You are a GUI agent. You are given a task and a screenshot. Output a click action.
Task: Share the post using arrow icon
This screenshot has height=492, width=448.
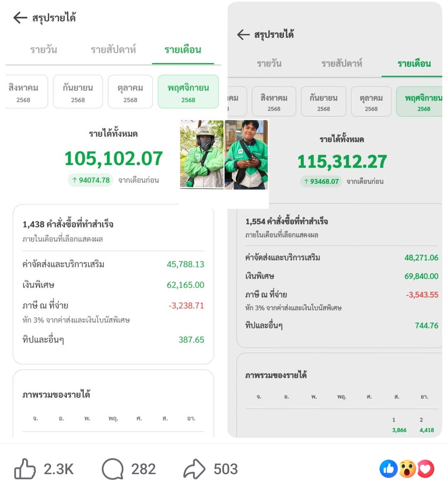(x=194, y=469)
